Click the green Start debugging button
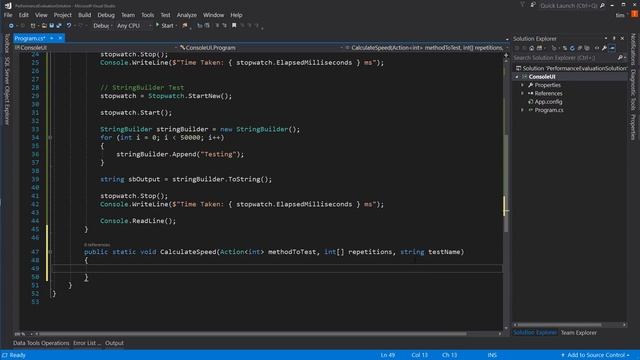Image resolution: width=640 pixels, height=360 pixels. click(x=165, y=26)
